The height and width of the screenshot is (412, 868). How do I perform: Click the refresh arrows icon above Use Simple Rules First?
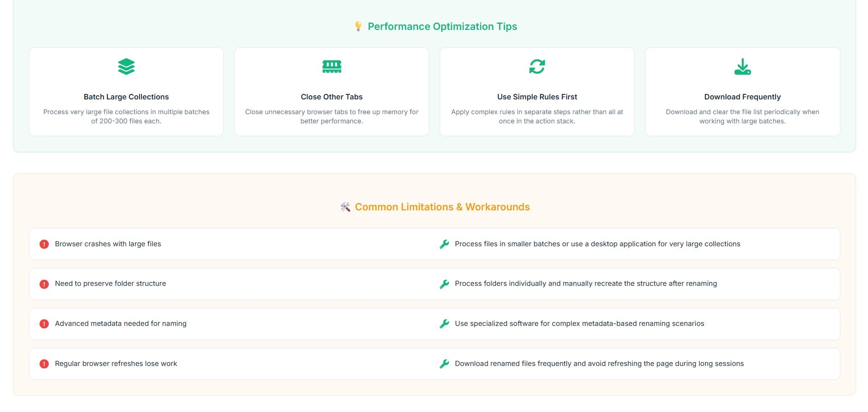(x=537, y=67)
